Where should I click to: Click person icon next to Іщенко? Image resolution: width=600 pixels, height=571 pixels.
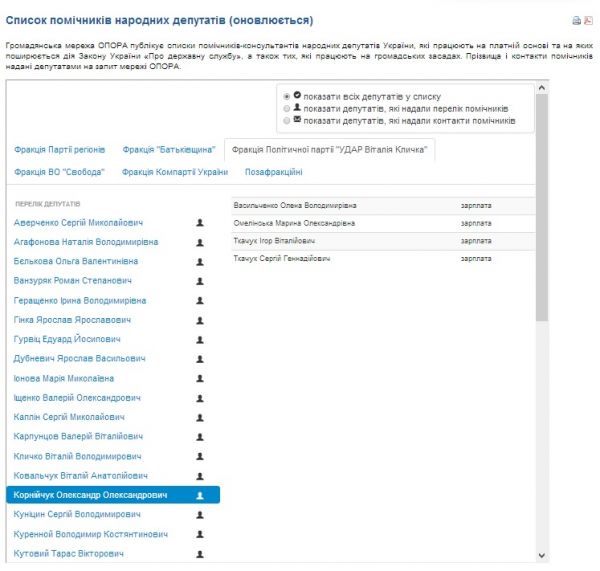tap(200, 398)
